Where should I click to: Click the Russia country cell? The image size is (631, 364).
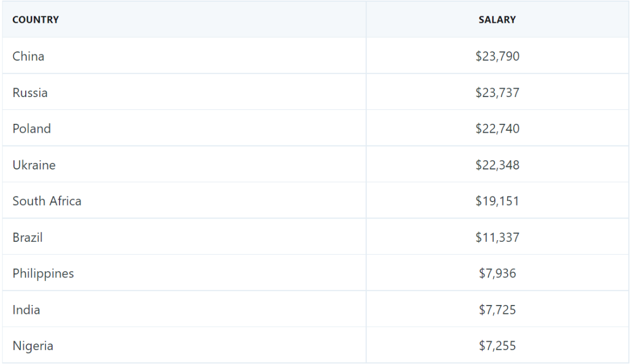[30, 92]
